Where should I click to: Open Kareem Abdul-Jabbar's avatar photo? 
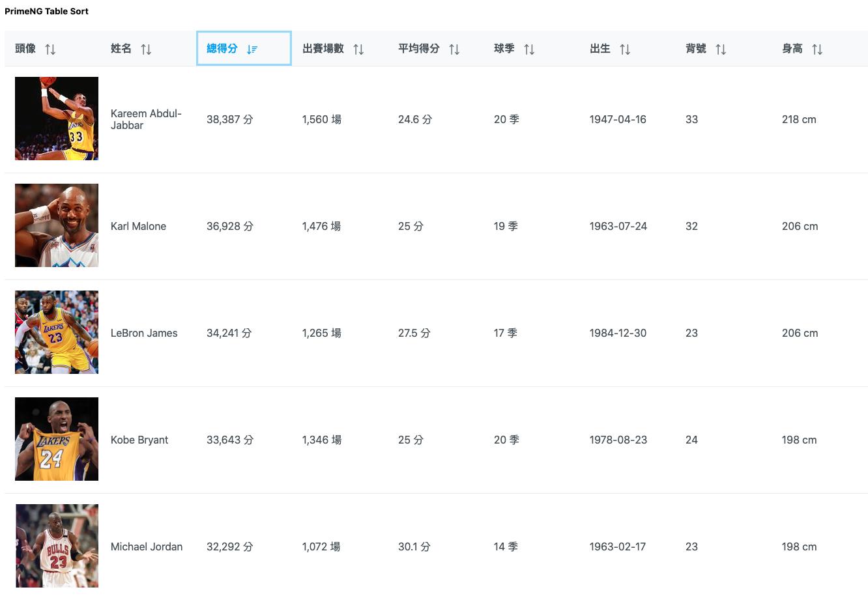click(57, 119)
